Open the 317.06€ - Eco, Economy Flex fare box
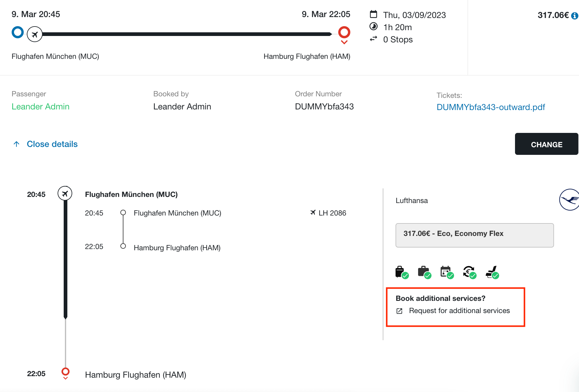Image resolution: width=579 pixels, height=392 pixels. click(x=475, y=235)
